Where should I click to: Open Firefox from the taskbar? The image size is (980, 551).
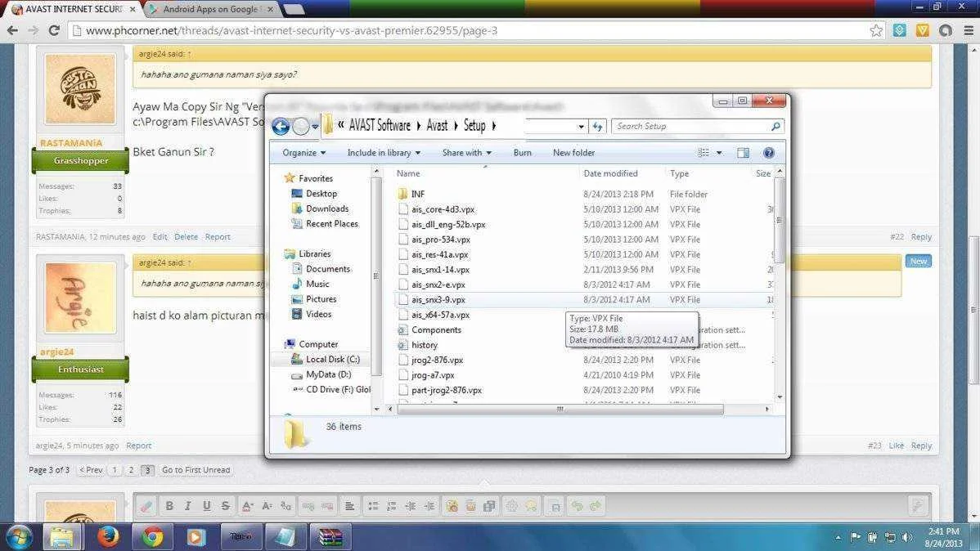(x=107, y=536)
